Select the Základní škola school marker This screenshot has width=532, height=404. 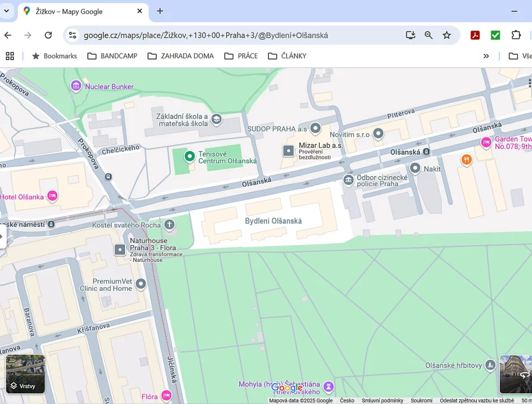point(217,119)
